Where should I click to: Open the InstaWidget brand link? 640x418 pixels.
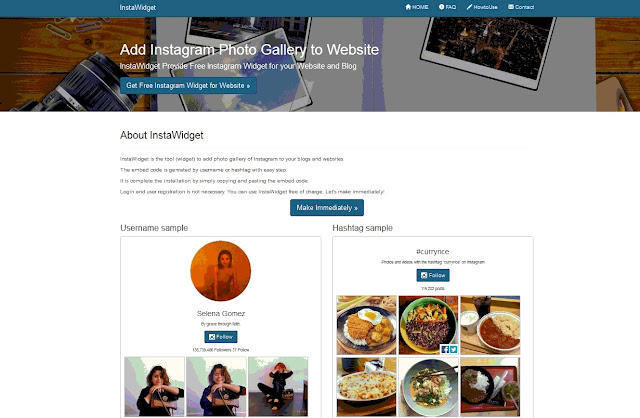pyautogui.click(x=138, y=7)
